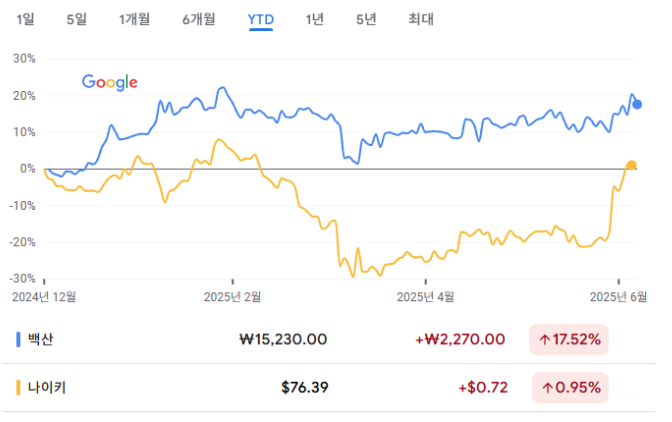Screen dimensions: 672x422
Task: Show the 5년 chart range
Action: click(366, 19)
